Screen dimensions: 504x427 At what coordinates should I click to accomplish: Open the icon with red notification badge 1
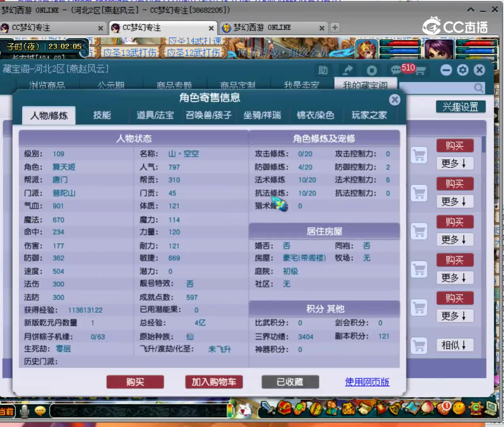(443, 408)
